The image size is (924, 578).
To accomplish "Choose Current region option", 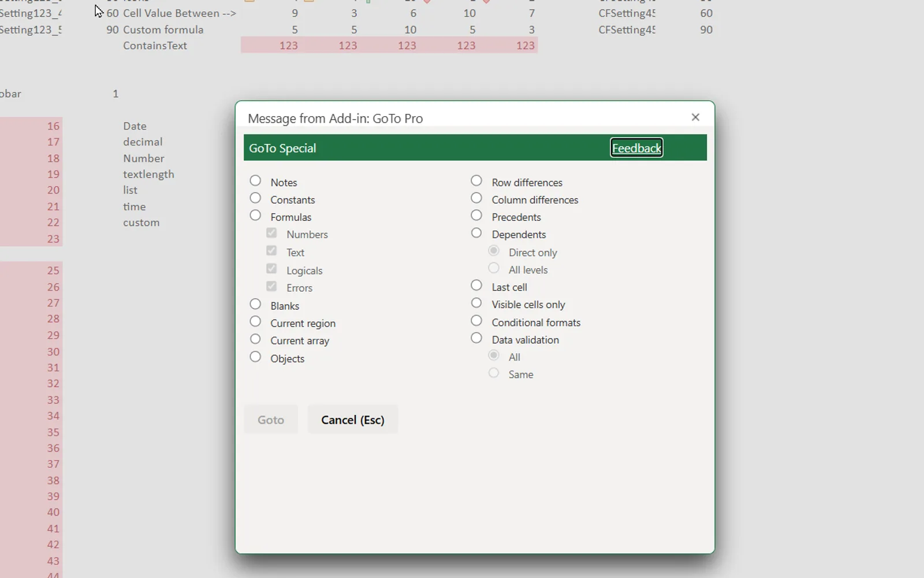I will pyautogui.click(x=255, y=321).
